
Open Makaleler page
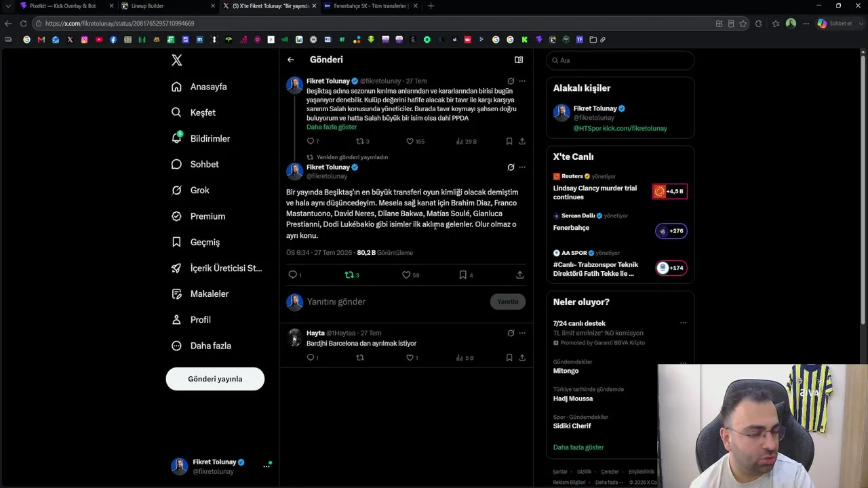pos(200,293)
